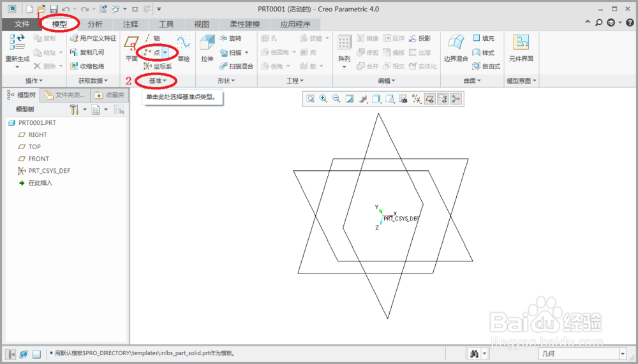Expand the Surfaces (曲面) group dropdown
Viewport: 638px width, 364px height.
click(472, 81)
